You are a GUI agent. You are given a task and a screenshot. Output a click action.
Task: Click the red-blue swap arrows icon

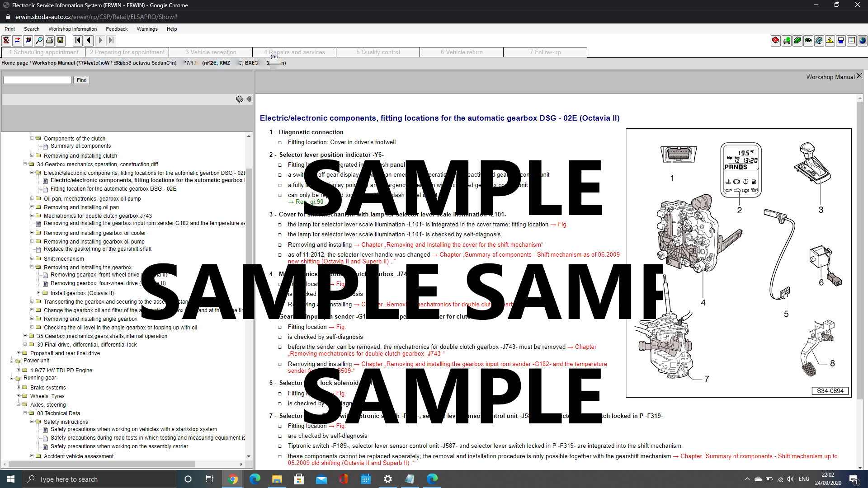coord(17,41)
